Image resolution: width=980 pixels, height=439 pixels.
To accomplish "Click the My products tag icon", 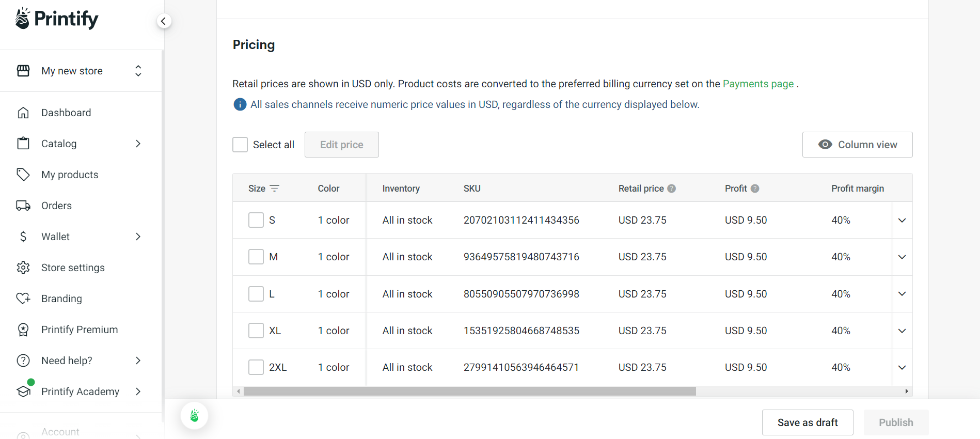I will pyautogui.click(x=23, y=175).
